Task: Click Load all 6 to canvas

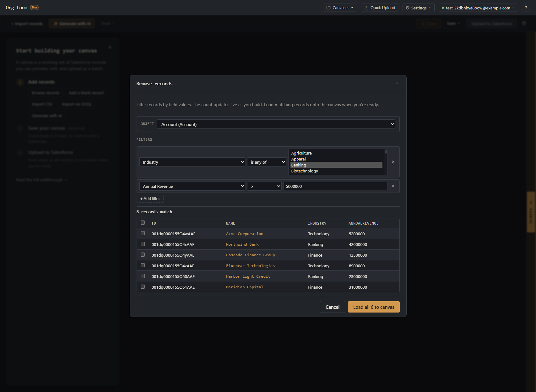Action: (374, 307)
